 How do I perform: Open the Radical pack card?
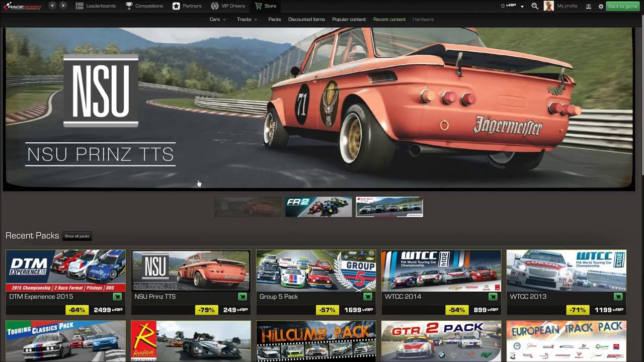click(191, 341)
